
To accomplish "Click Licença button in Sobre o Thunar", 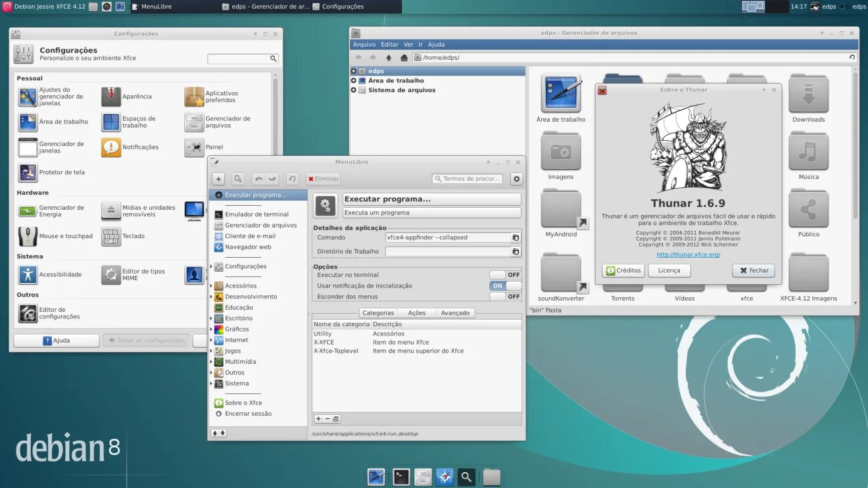I will (669, 270).
